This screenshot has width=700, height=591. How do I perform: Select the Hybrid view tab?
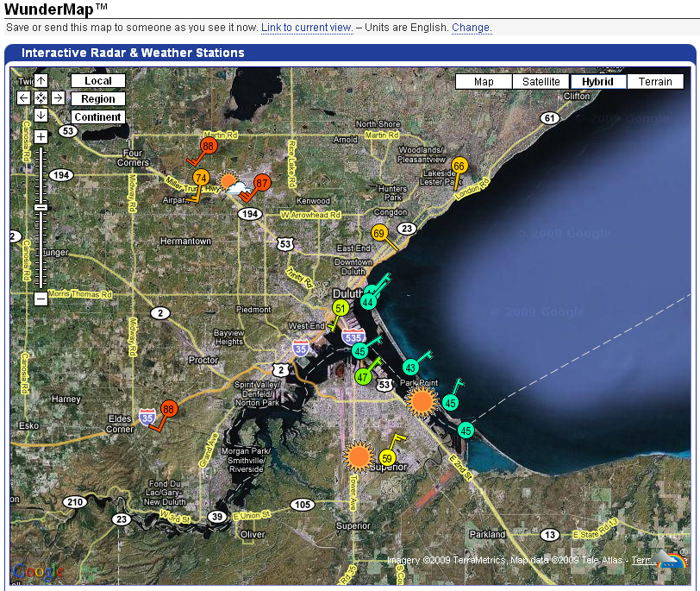(x=597, y=82)
